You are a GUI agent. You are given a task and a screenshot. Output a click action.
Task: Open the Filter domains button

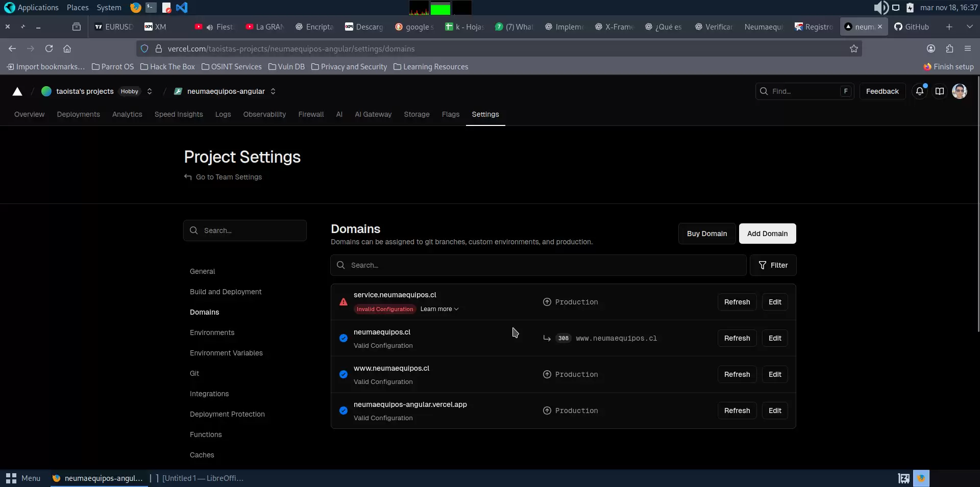coord(773,265)
